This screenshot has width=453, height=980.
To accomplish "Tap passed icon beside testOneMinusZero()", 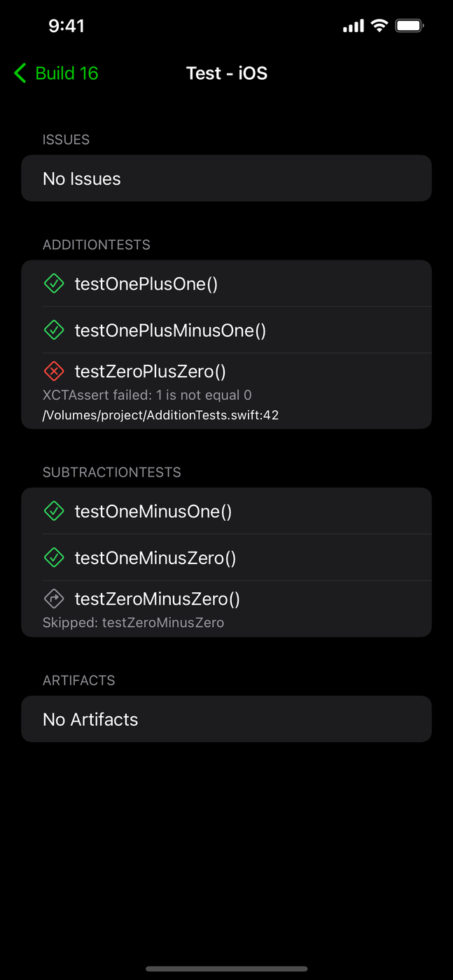I will click(x=54, y=557).
